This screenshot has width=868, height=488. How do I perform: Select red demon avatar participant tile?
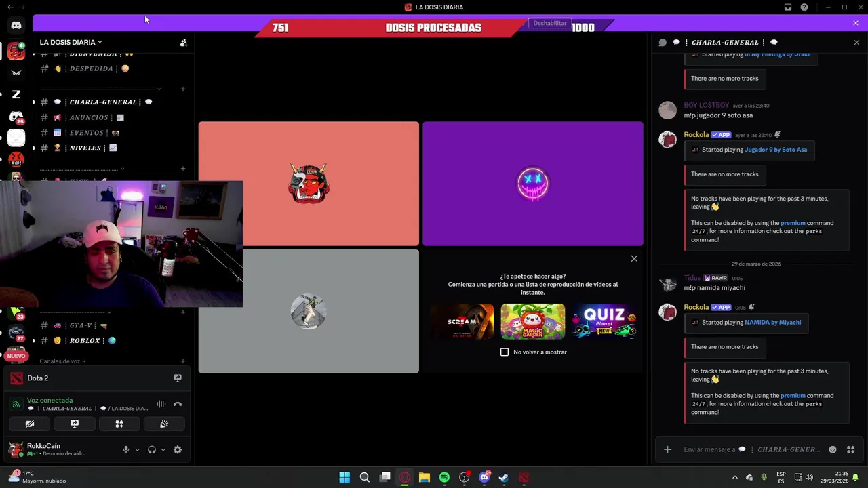tap(309, 184)
